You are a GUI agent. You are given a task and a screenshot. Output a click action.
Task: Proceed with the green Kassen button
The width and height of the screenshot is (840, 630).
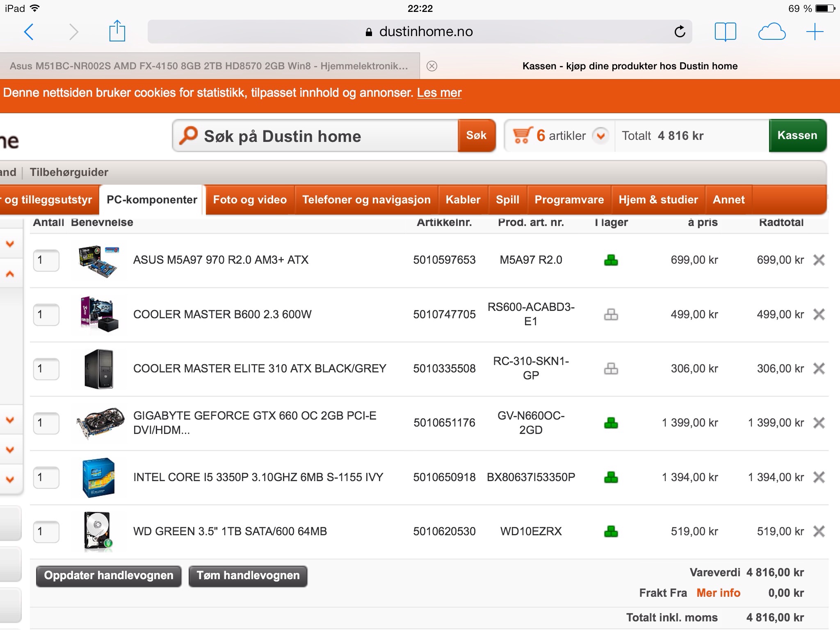[797, 136]
